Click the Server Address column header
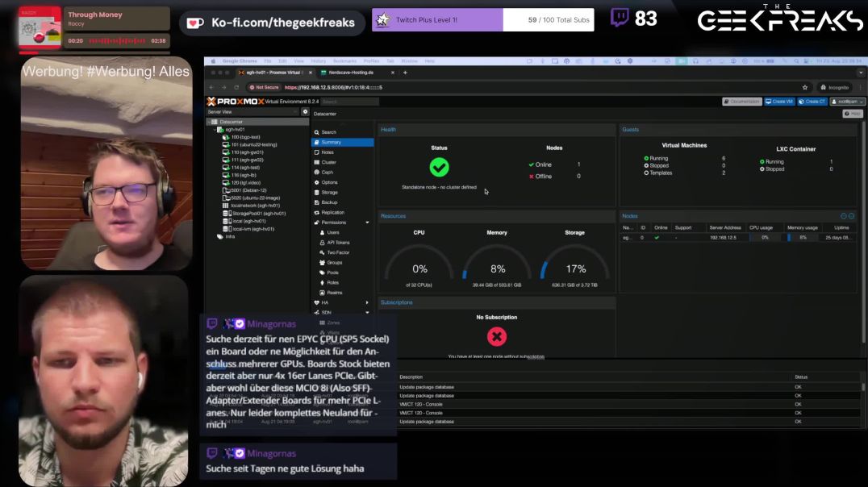This screenshot has width=868, height=487. pos(725,228)
